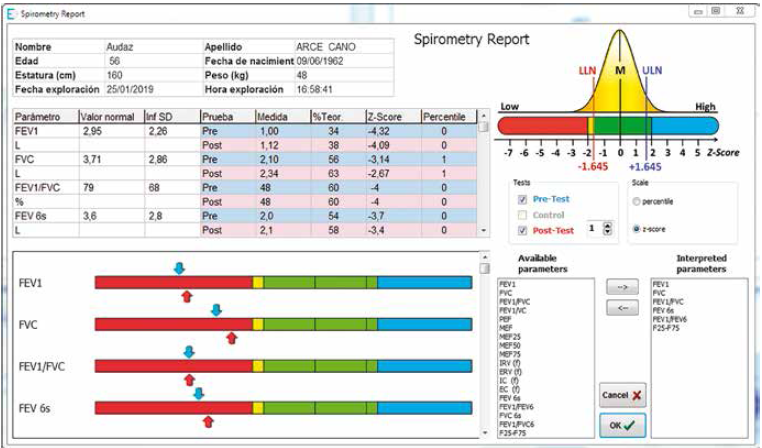Remove parameter using the left arrow button
This screenshot has width=762, height=448.
point(622,306)
